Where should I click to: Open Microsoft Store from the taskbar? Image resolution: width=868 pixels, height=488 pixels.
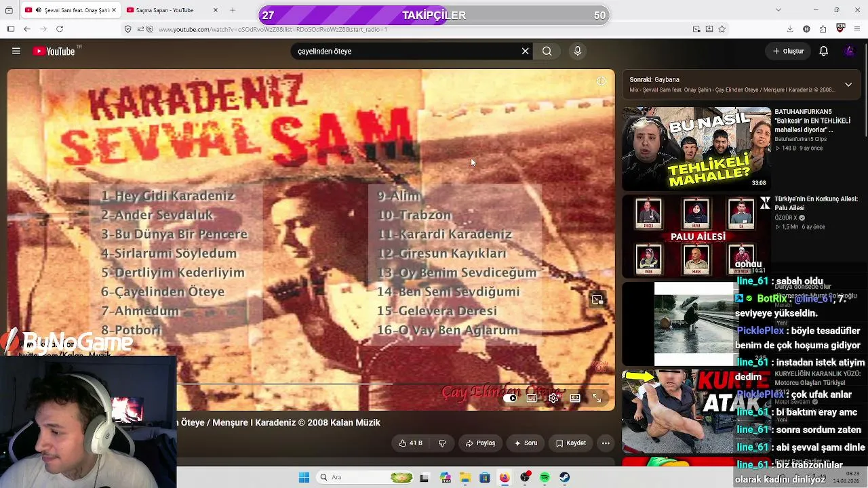[485, 477]
